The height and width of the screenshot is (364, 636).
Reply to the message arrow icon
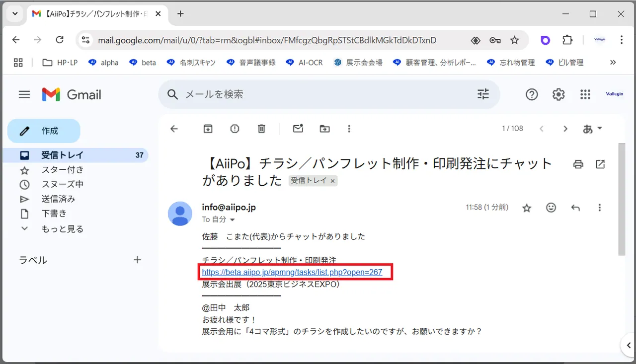575,208
